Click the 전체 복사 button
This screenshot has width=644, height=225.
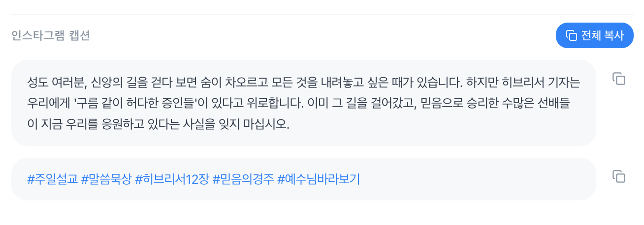click(594, 35)
